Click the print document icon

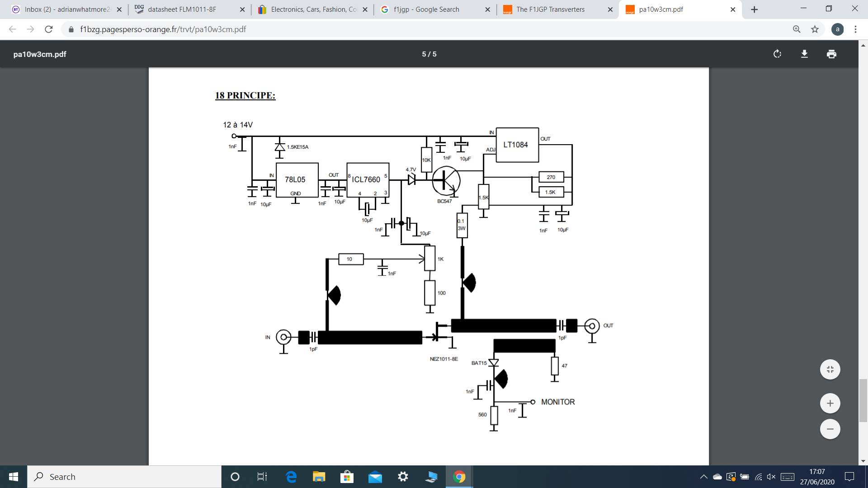(832, 54)
